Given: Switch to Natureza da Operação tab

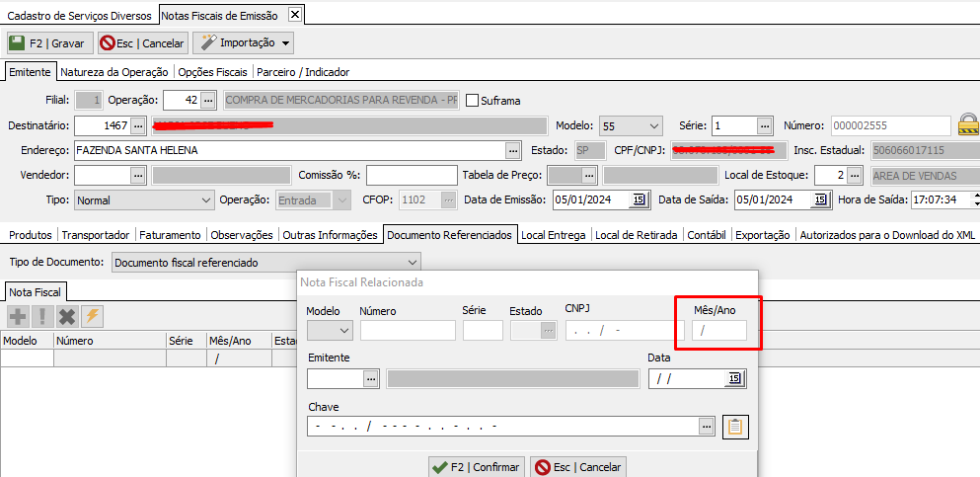Looking at the screenshot, I should [114, 72].
